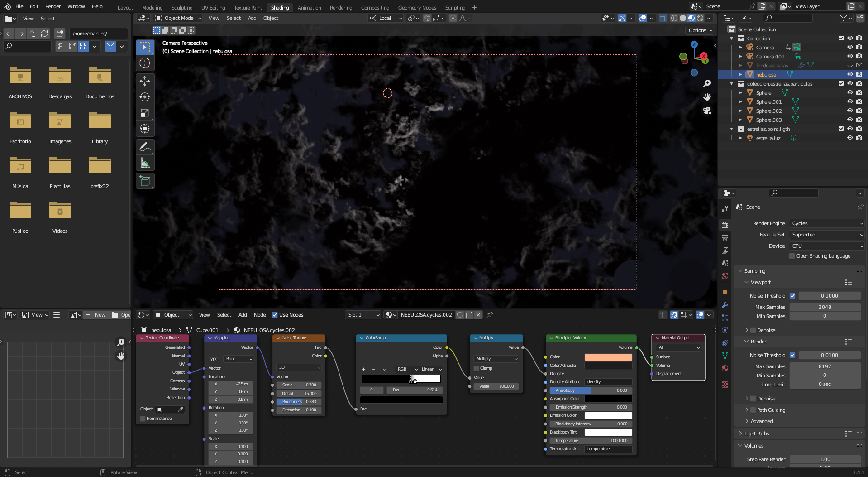This screenshot has width=868, height=477.
Task: Enable Clamp in the Multiply node
Action: point(476,368)
